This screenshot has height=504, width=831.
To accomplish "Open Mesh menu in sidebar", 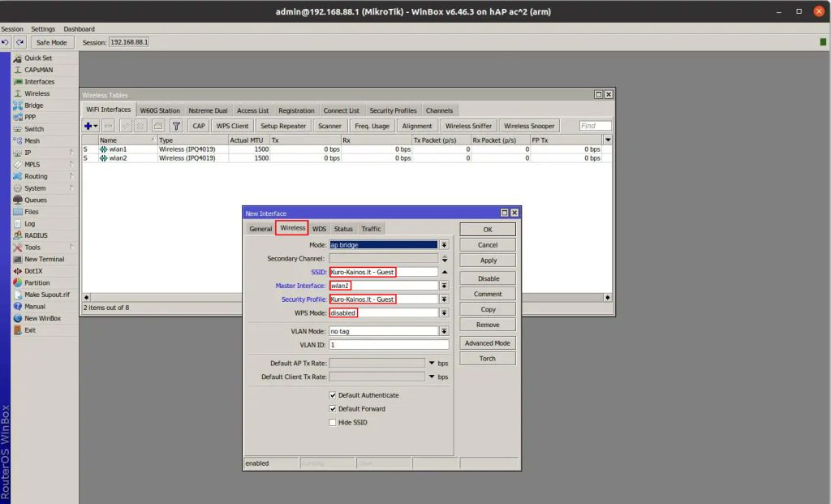I will pyautogui.click(x=32, y=140).
